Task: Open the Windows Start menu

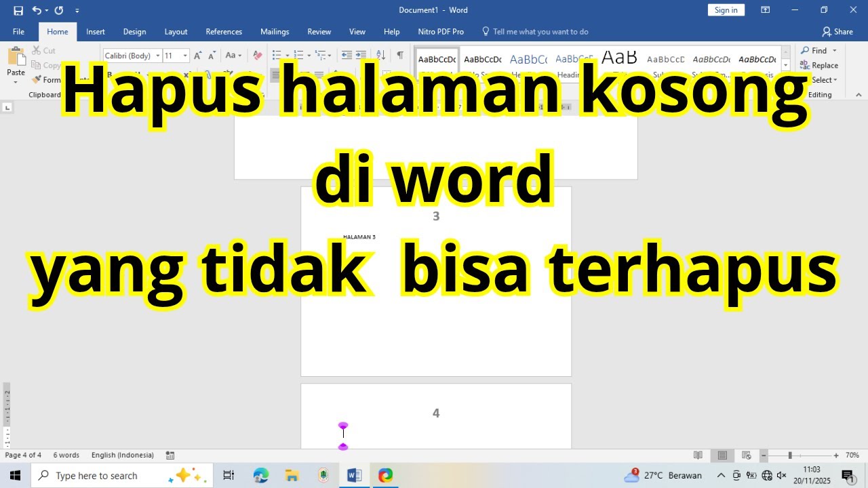Action: pyautogui.click(x=15, y=475)
